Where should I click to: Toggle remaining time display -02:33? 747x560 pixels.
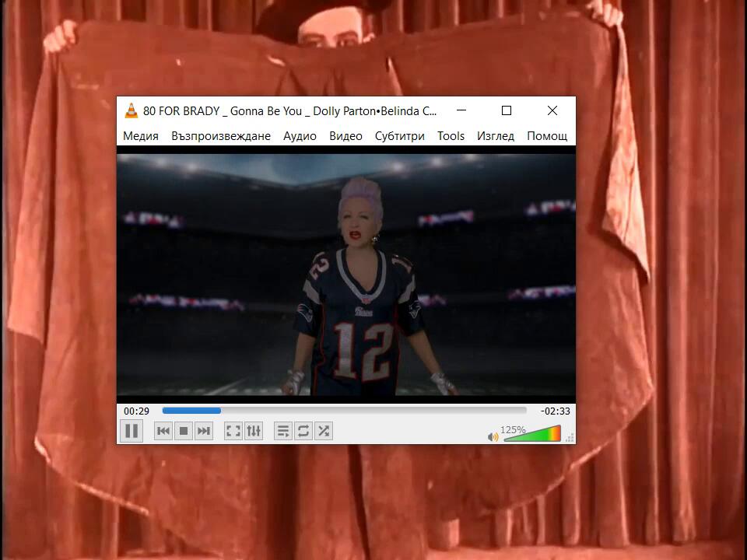tap(555, 411)
